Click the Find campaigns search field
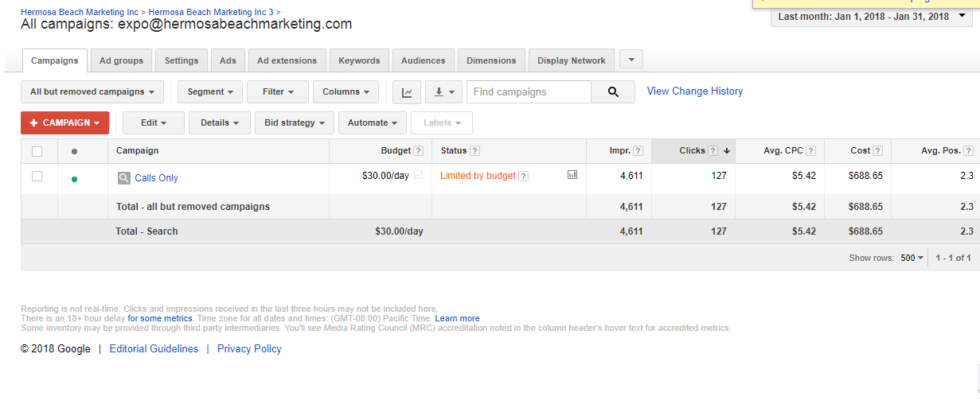 coord(529,92)
